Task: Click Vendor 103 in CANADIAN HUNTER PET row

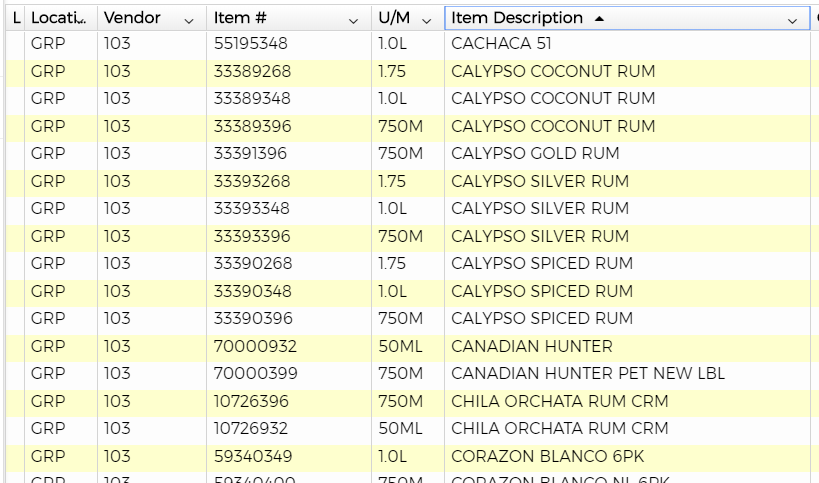Action: [117, 373]
